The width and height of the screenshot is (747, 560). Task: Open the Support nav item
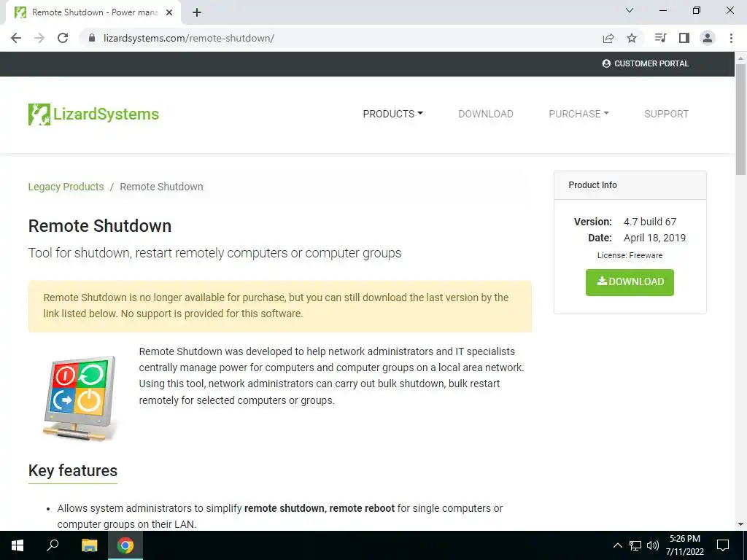(666, 114)
